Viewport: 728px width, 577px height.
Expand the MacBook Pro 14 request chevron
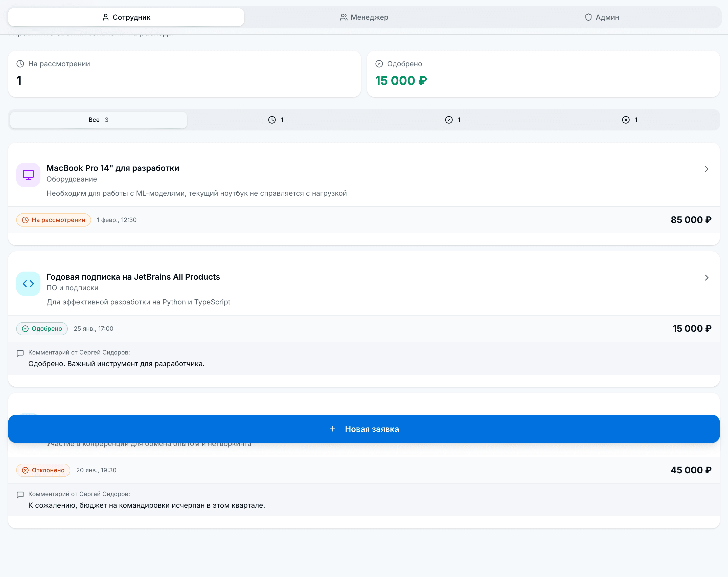point(707,169)
